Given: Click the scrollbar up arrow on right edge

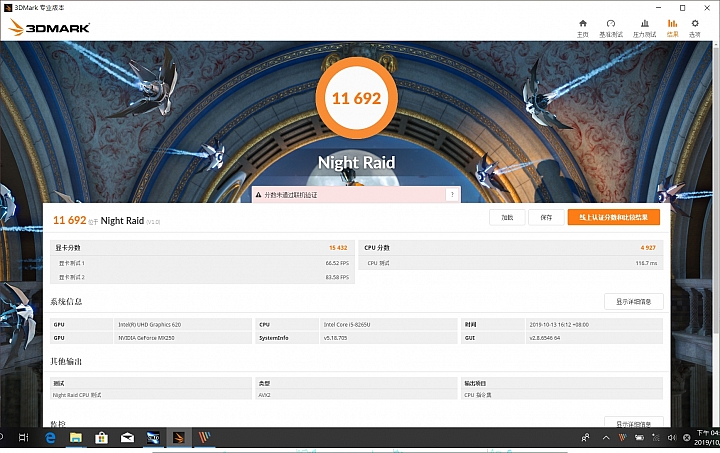Looking at the screenshot, I should [716, 45].
